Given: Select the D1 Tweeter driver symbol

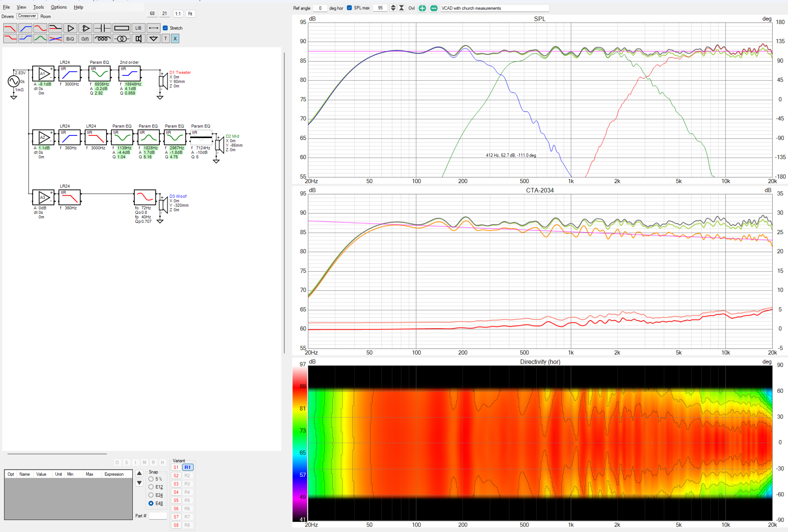Looking at the screenshot, I should tap(164, 82).
